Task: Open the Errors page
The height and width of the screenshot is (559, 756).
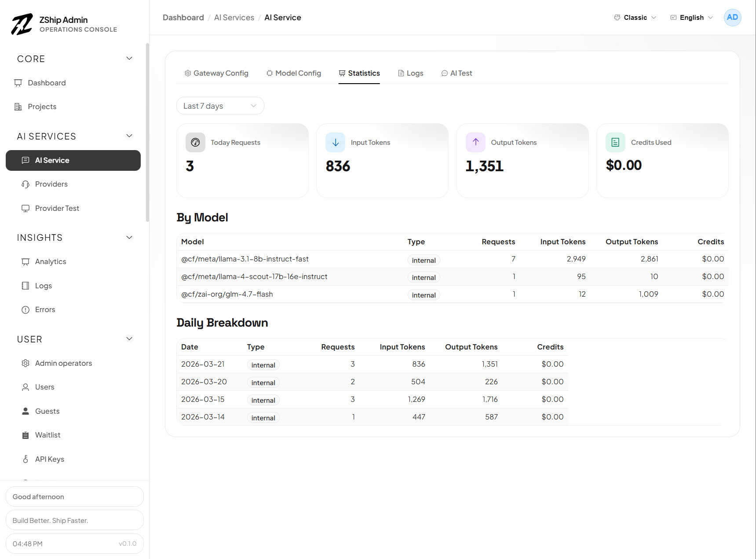Action: point(44,309)
